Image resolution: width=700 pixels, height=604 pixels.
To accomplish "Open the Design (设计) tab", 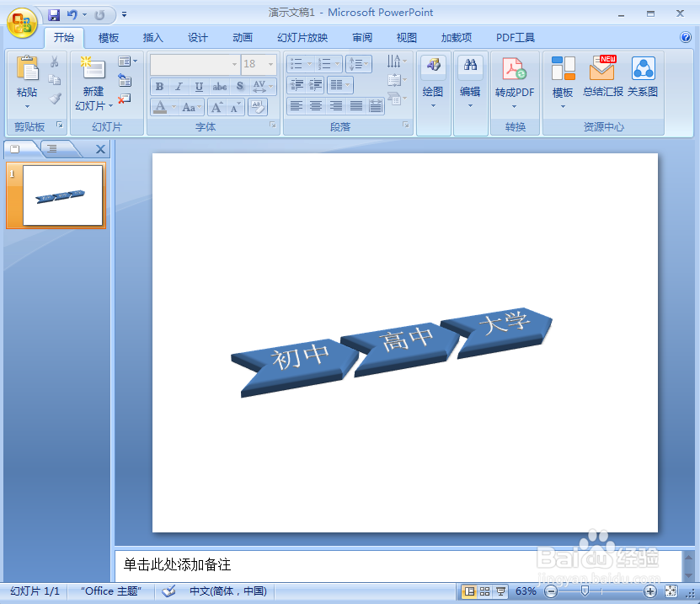I will coord(197,38).
